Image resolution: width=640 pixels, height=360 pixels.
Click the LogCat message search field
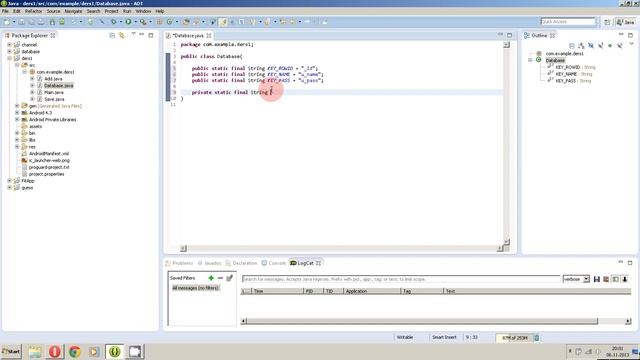pos(401,279)
